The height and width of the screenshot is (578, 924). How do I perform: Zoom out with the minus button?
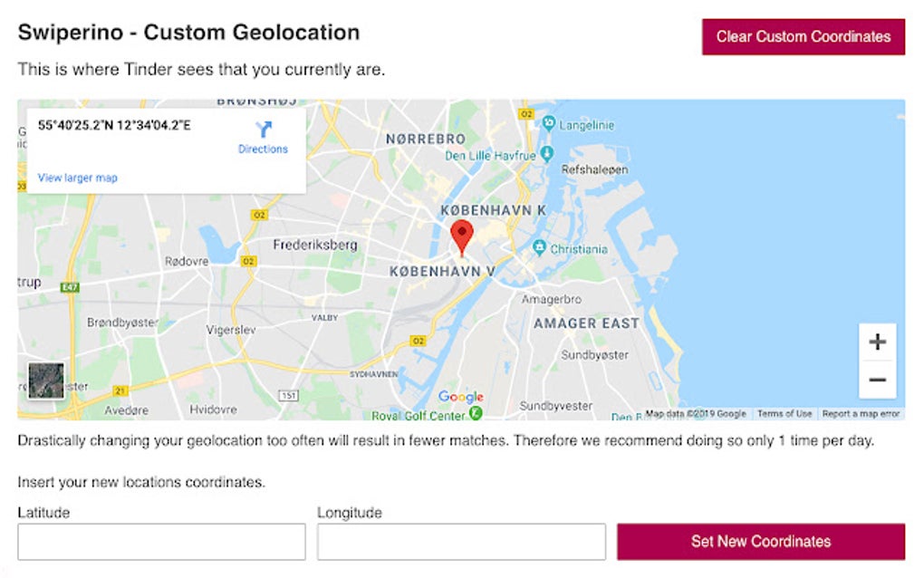click(x=877, y=380)
